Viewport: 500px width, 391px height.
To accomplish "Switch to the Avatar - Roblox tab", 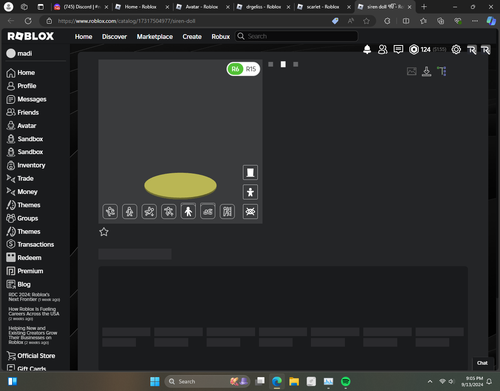I will (x=202, y=7).
